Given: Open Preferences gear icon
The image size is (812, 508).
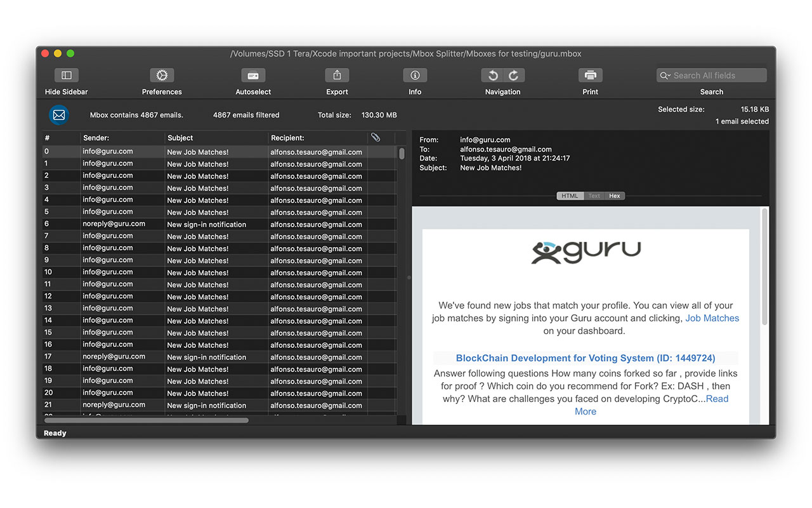Looking at the screenshot, I should 162,75.
